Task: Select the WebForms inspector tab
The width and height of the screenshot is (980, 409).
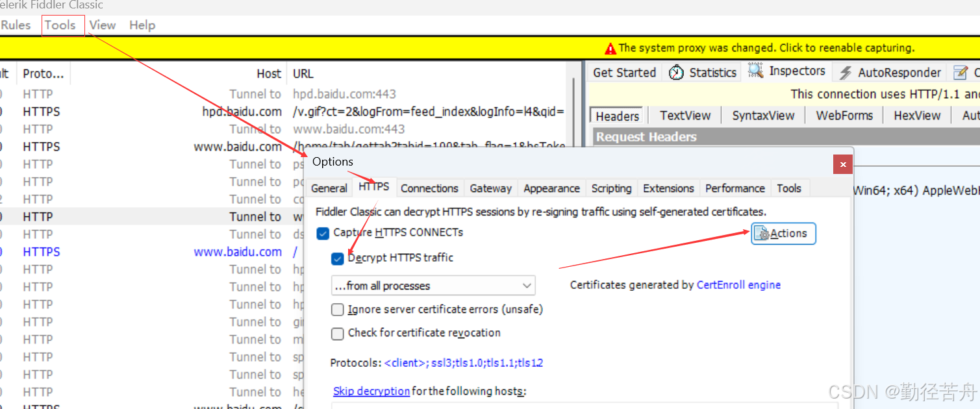Action: (846, 116)
